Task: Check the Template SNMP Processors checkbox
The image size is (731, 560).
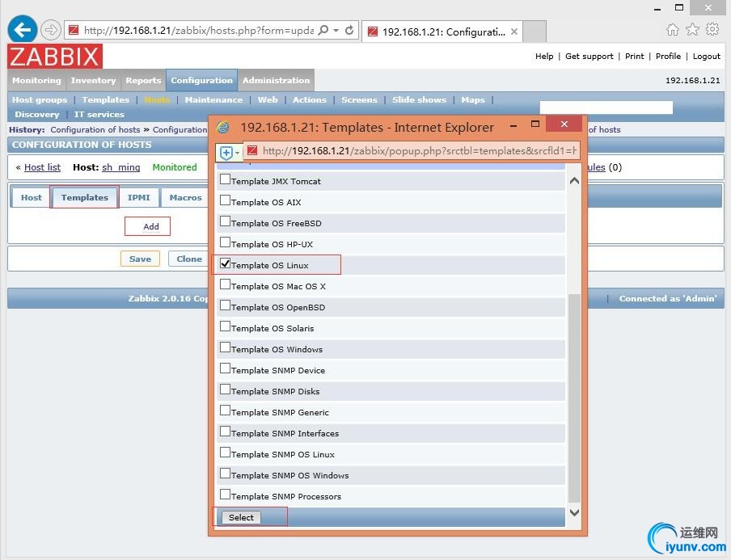Action: [225, 494]
